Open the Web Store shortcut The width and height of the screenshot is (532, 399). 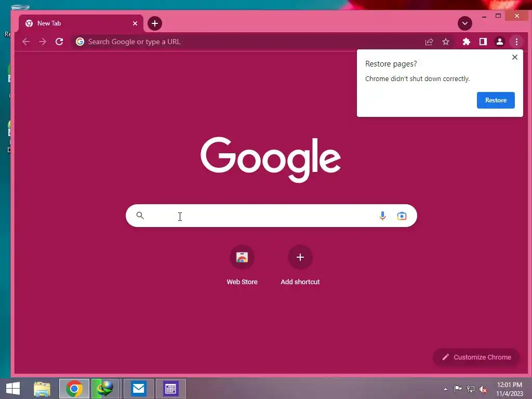click(242, 265)
